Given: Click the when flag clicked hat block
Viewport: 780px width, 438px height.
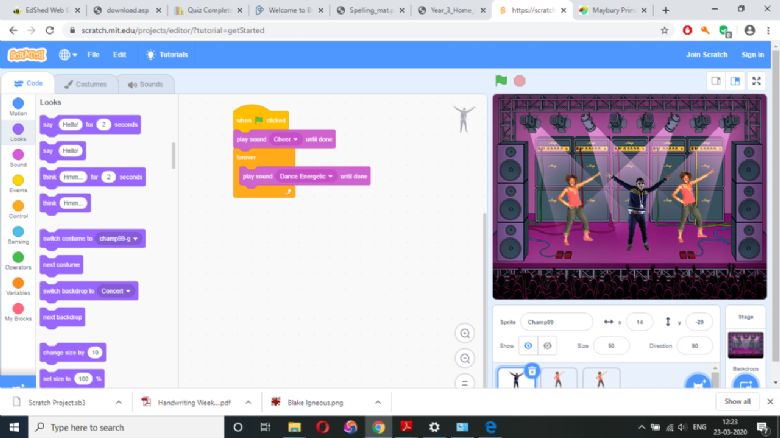Looking at the screenshot, I should tap(261, 118).
